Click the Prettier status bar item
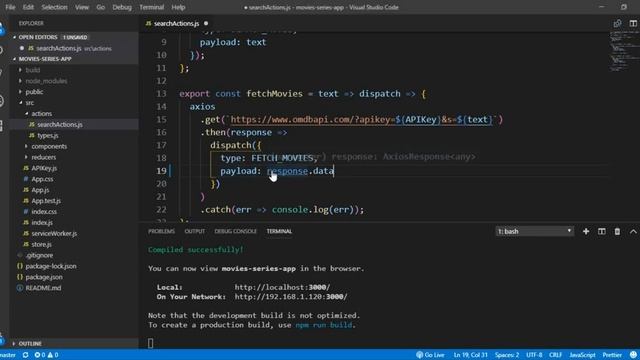Viewport: 640px width, 360px height. pos(612,355)
